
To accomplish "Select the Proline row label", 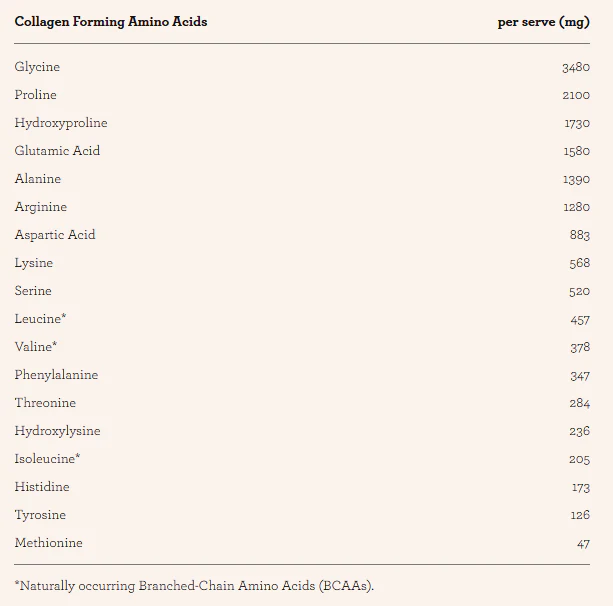I will 36,95.
